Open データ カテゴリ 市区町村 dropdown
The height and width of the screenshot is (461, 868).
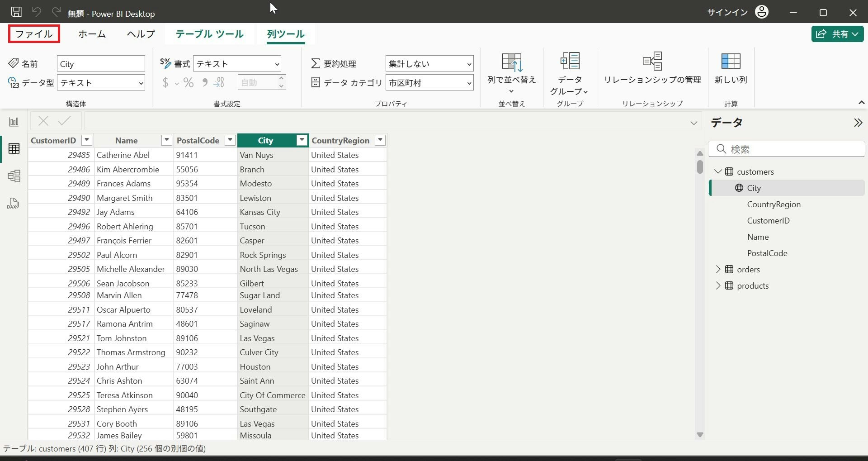click(429, 83)
